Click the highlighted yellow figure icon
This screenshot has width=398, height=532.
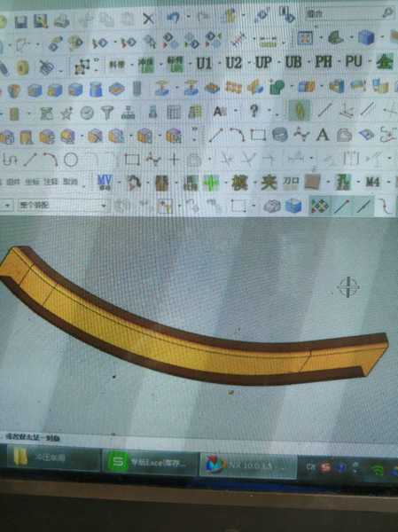point(300,110)
